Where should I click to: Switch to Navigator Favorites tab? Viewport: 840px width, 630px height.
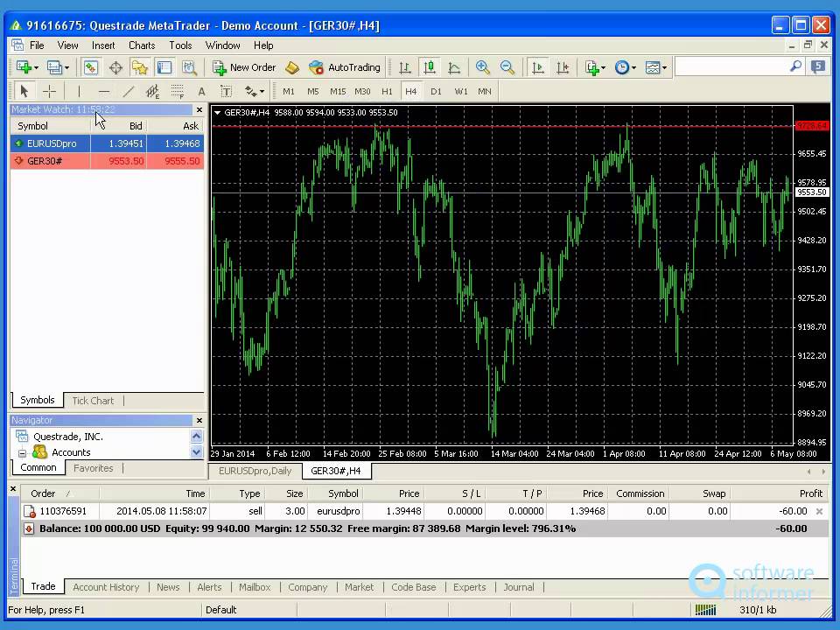tap(94, 468)
